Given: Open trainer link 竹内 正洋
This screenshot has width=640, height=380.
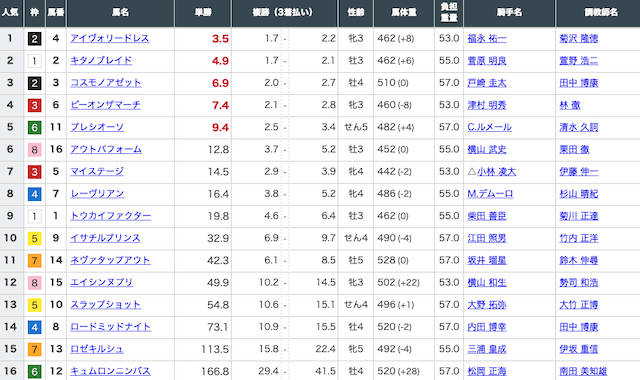Looking at the screenshot, I should click(579, 238).
